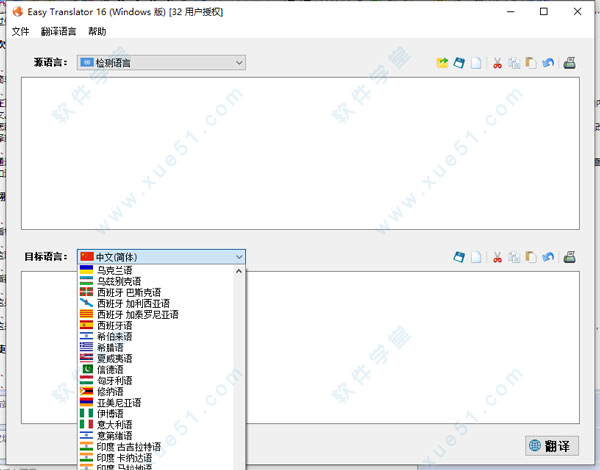This screenshot has width=600, height=470.
Task: Clear target text with blank page icon
Action: 476,257
